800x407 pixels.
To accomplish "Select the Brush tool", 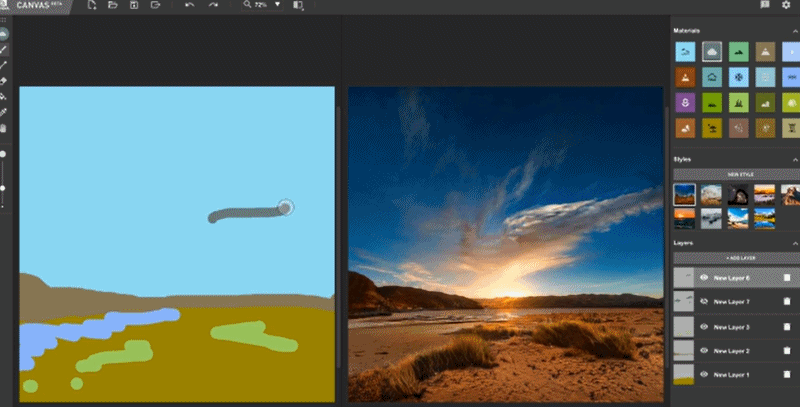I will 4,49.
